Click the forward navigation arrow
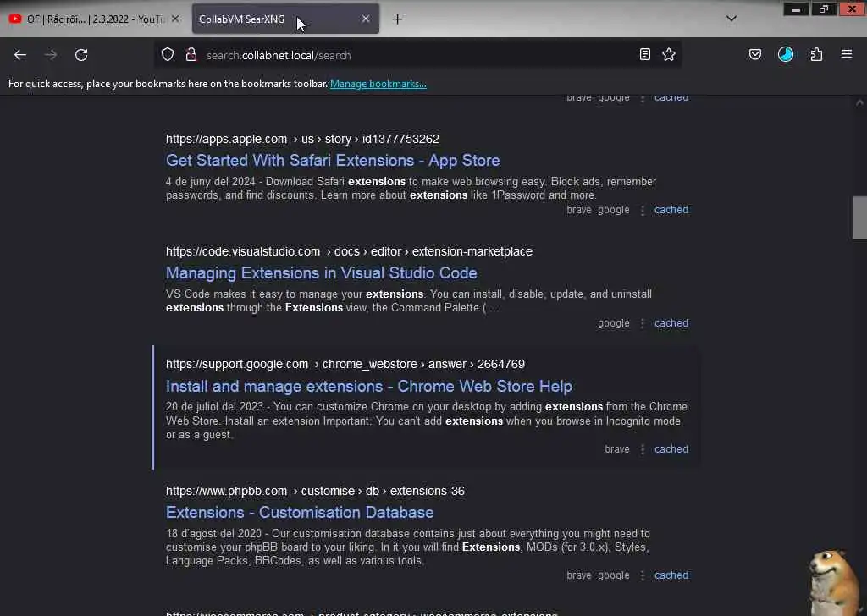 50,55
